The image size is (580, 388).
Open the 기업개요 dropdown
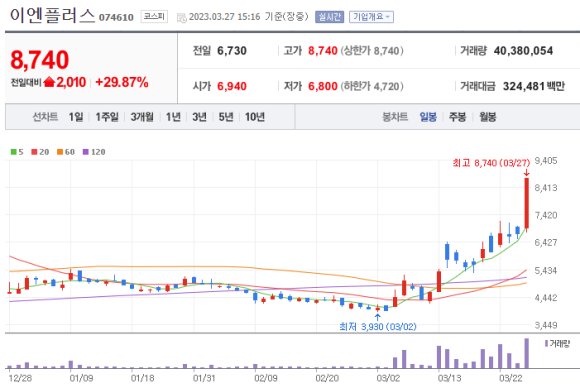[371, 17]
